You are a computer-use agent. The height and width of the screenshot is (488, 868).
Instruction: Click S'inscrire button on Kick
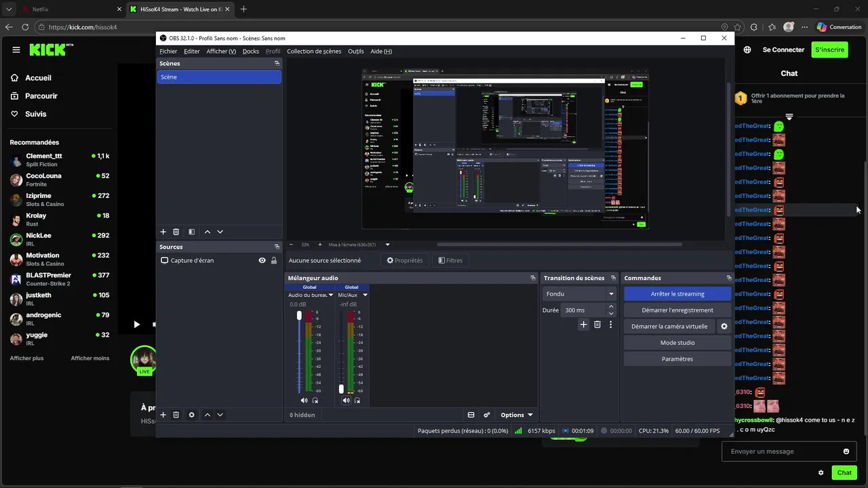click(830, 49)
